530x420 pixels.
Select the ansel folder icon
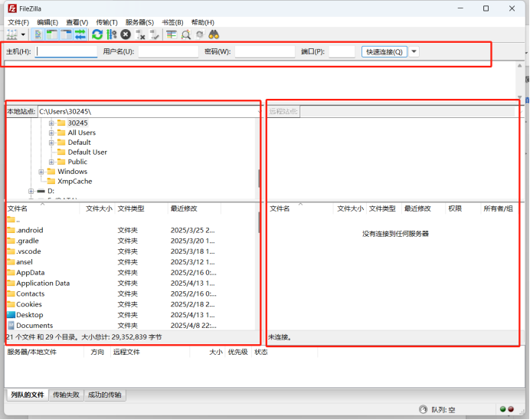tap(11, 262)
